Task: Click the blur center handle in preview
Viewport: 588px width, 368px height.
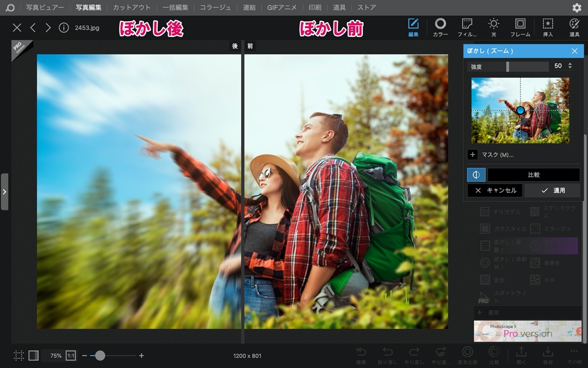Action: (520, 110)
